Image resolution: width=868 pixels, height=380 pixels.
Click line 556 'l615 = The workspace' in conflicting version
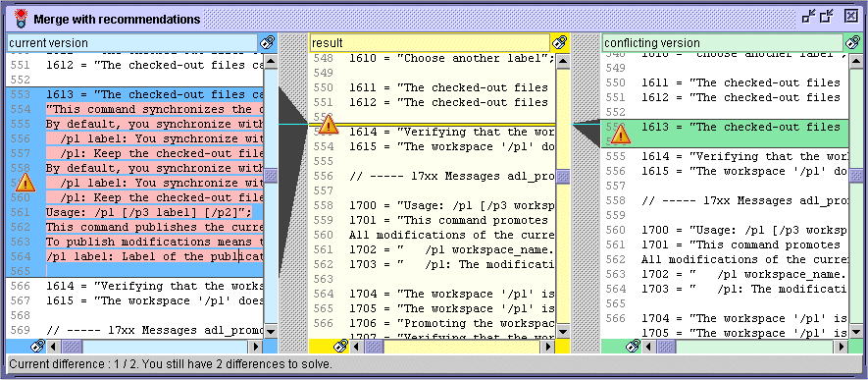(x=744, y=171)
